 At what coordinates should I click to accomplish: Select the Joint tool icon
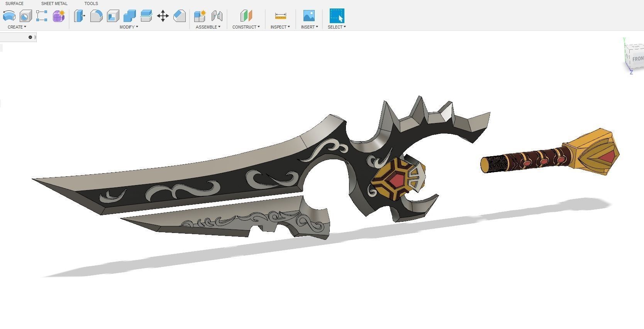[x=217, y=16]
